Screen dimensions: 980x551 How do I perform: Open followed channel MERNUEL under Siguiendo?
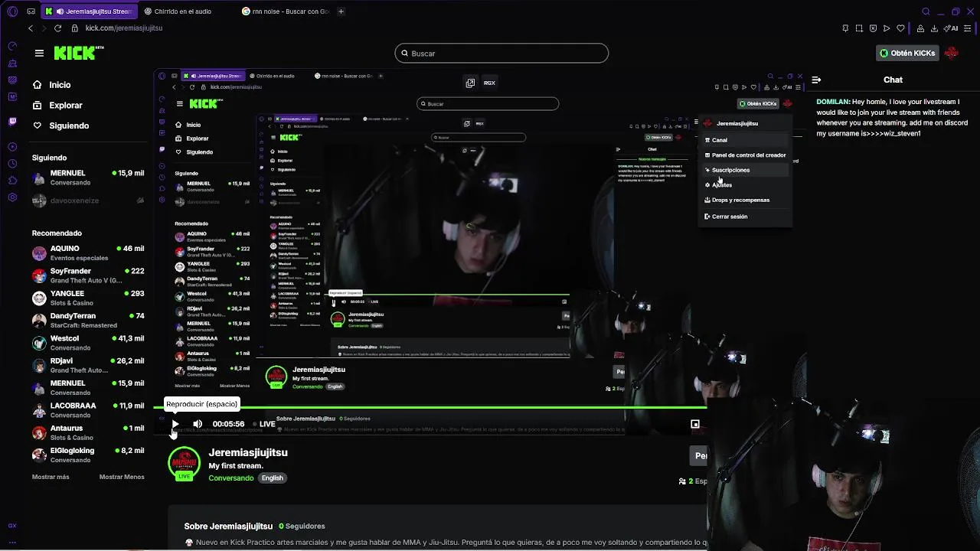[x=88, y=178]
